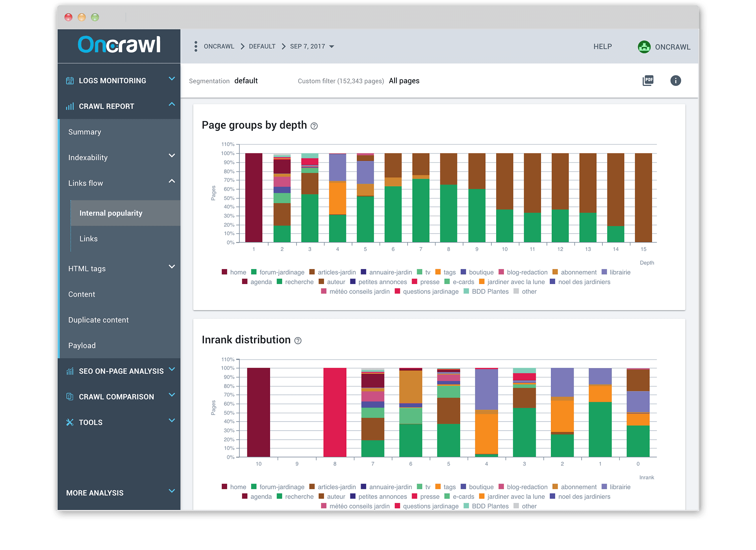Click 'tv' color swatch in Inrank legend
The image size is (756, 550).
coord(419,487)
